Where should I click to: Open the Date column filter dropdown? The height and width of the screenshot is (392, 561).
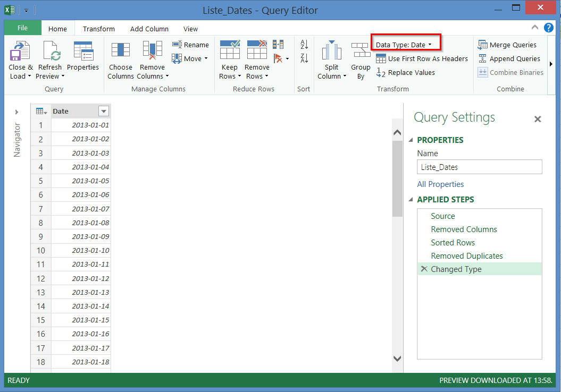pos(104,112)
